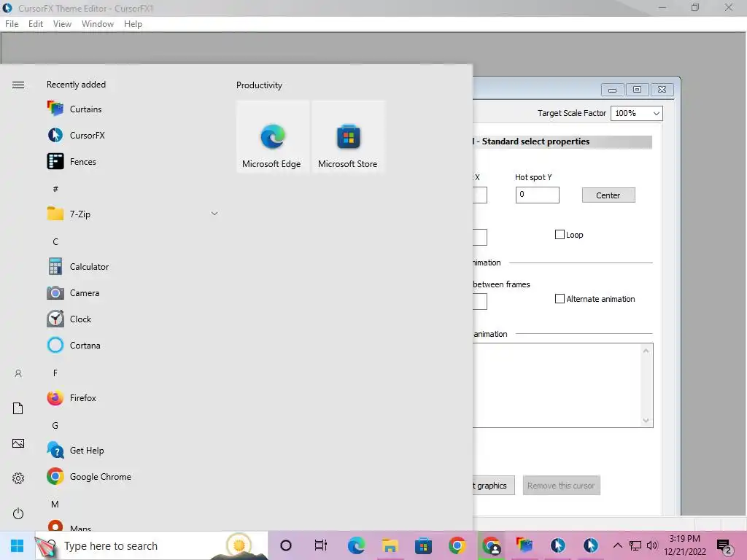Open Microsoft Store on the taskbar
747x560 pixels.
(423, 545)
